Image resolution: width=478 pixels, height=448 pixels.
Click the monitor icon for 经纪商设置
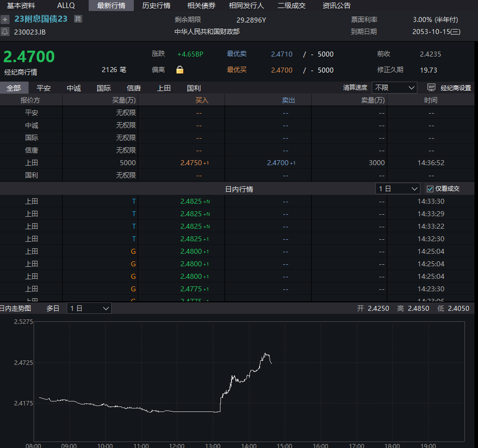(x=431, y=88)
